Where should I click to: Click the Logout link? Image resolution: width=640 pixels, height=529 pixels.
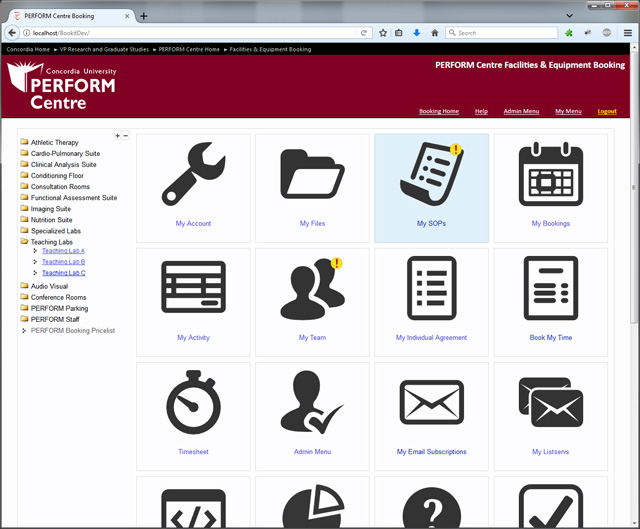click(x=607, y=111)
